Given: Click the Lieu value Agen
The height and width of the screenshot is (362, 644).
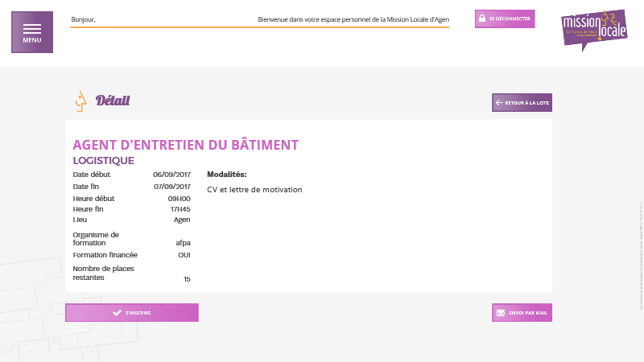Looking at the screenshot, I should pyautogui.click(x=182, y=220).
